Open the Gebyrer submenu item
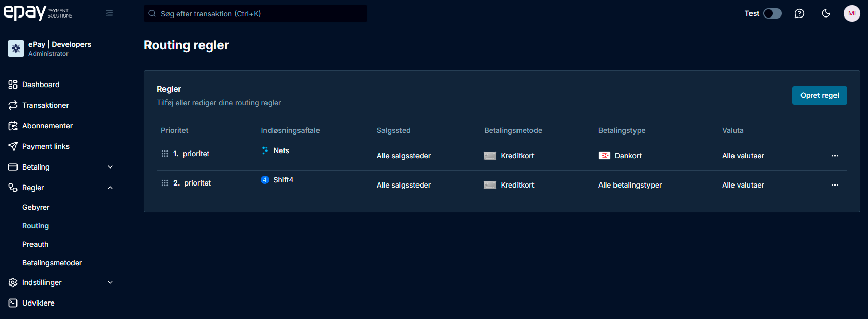The width and height of the screenshot is (868, 319). pyautogui.click(x=36, y=207)
